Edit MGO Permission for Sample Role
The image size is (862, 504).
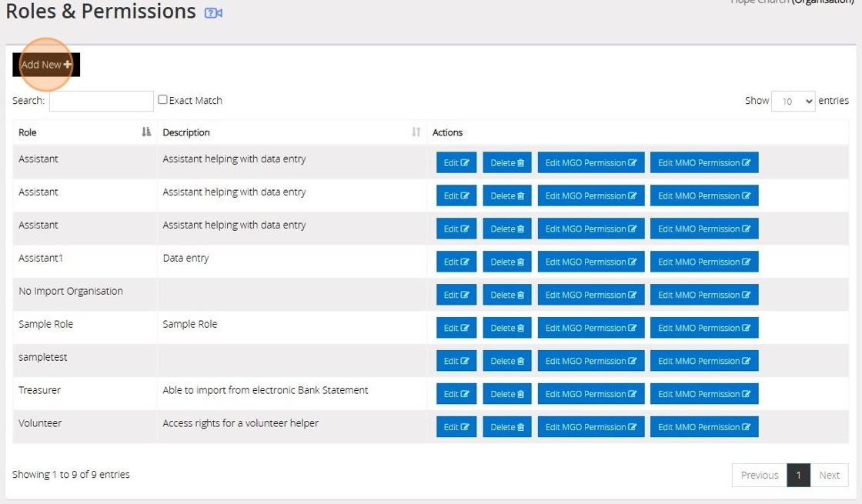point(591,328)
